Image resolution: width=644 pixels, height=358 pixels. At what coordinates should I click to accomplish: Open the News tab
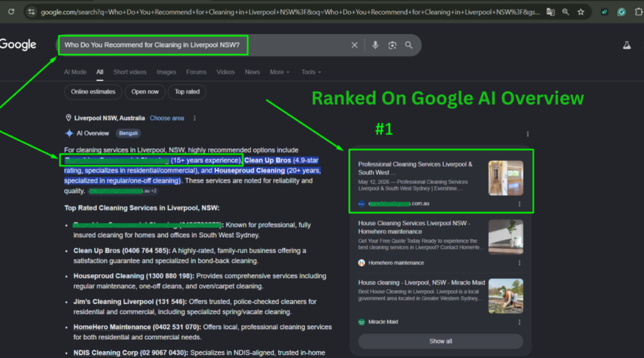pos(252,72)
